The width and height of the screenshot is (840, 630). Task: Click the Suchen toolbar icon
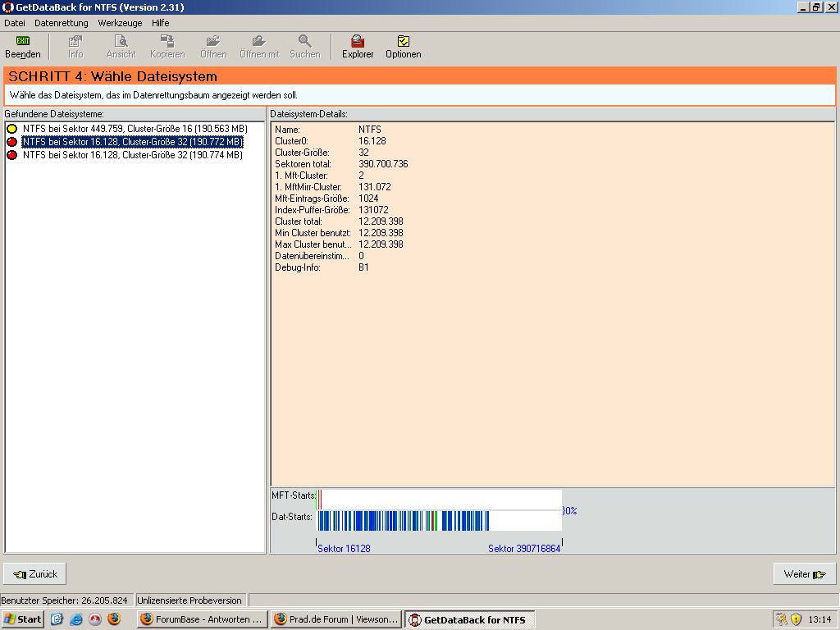(x=305, y=41)
